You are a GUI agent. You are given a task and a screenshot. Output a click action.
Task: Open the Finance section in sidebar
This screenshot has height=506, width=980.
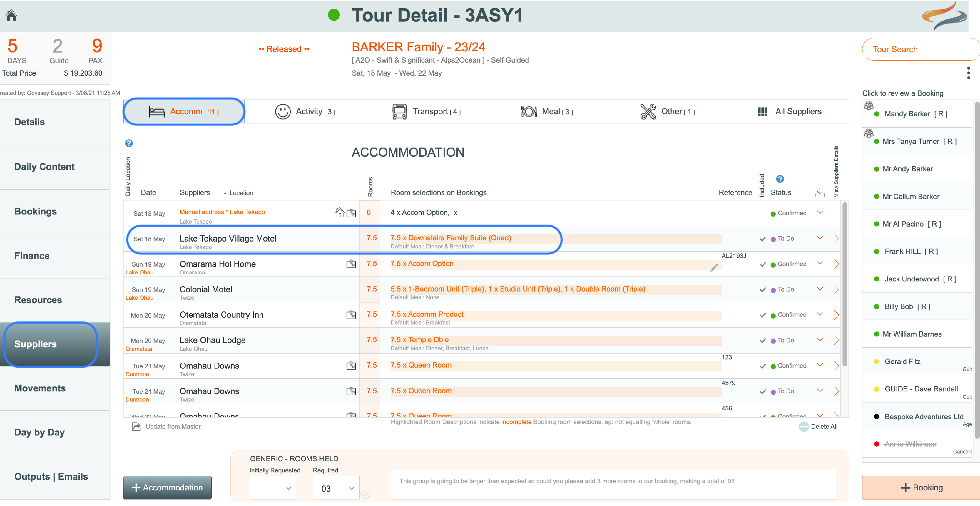click(32, 256)
